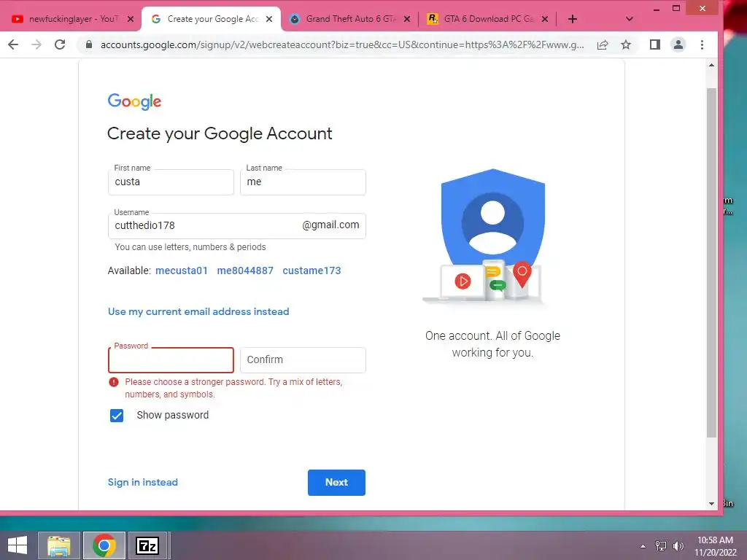Expand the tab search dropdown arrow
This screenshot has width=747, height=560.
coord(630,19)
